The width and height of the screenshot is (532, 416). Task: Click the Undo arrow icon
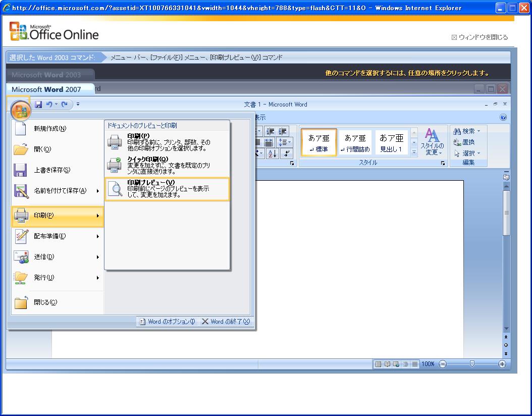[49, 105]
